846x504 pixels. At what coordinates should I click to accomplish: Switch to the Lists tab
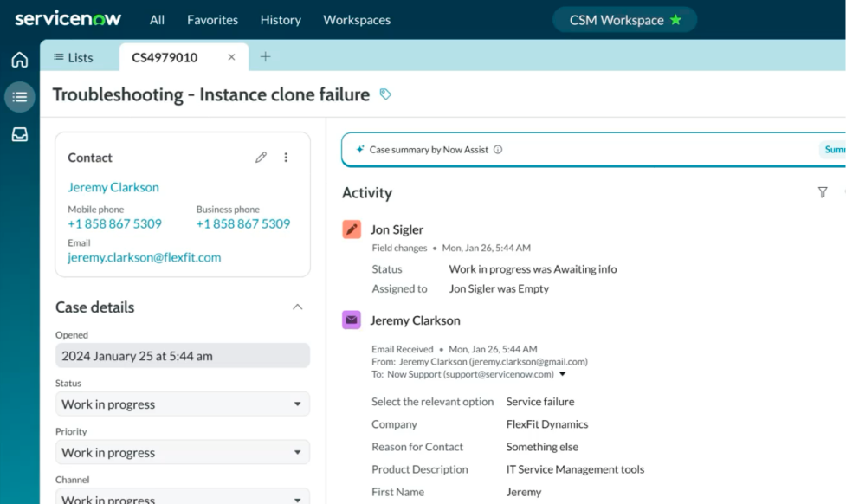(74, 57)
